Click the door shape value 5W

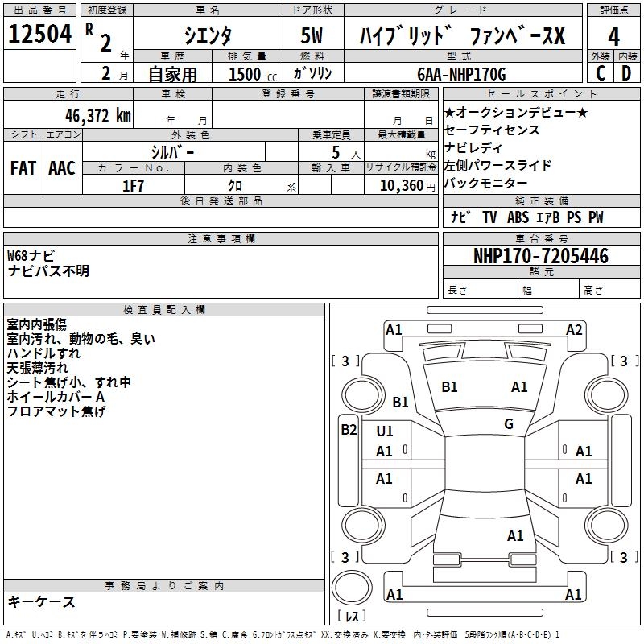coord(312,35)
